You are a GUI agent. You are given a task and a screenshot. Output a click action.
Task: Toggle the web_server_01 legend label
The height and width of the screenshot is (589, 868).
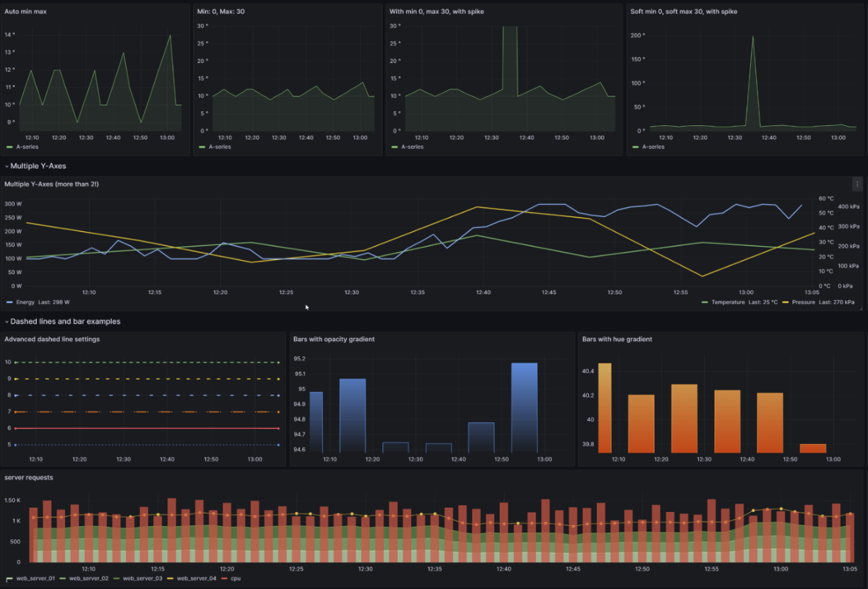tap(35, 578)
